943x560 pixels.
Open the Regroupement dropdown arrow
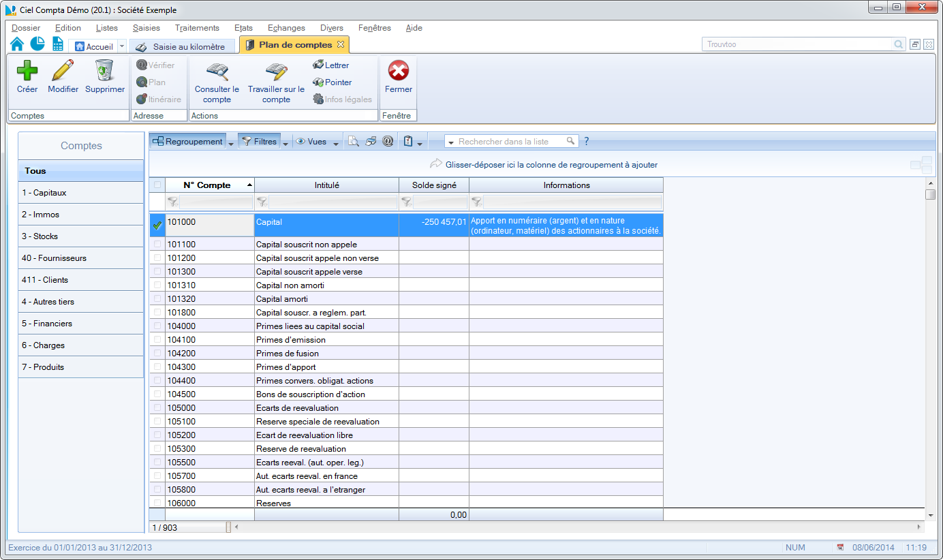tap(231, 143)
